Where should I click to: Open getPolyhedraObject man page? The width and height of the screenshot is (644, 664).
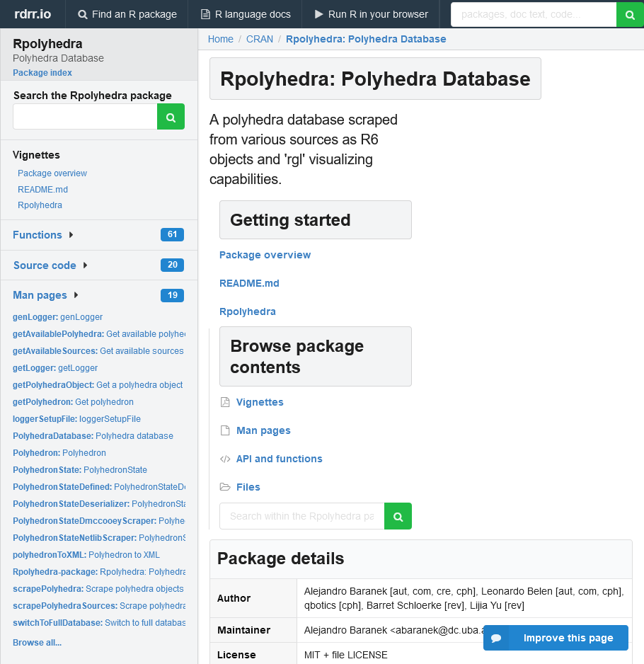coord(98,385)
